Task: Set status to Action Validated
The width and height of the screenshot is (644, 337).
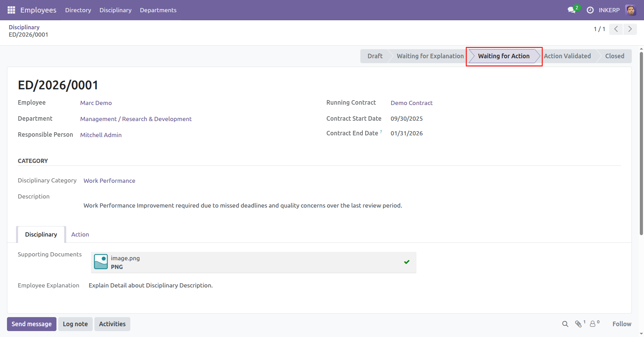Action: (x=567, y=56)
